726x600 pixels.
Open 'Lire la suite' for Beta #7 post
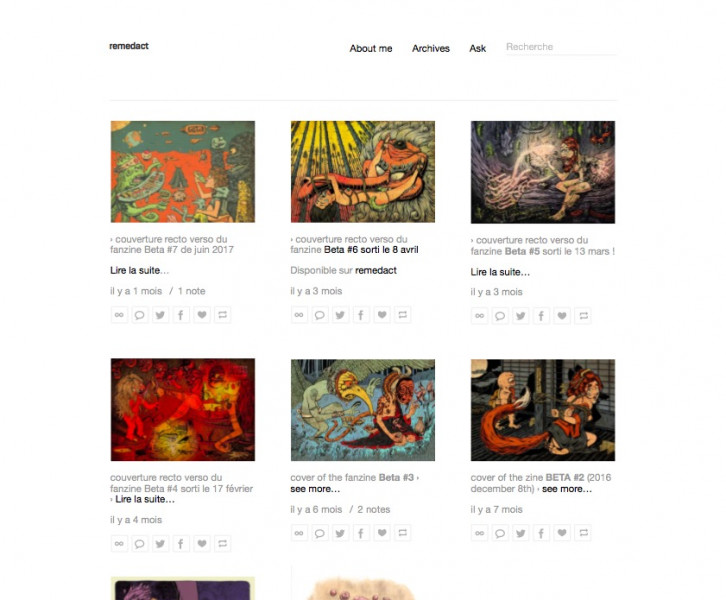pyautogui.click(x=139, y=270)
